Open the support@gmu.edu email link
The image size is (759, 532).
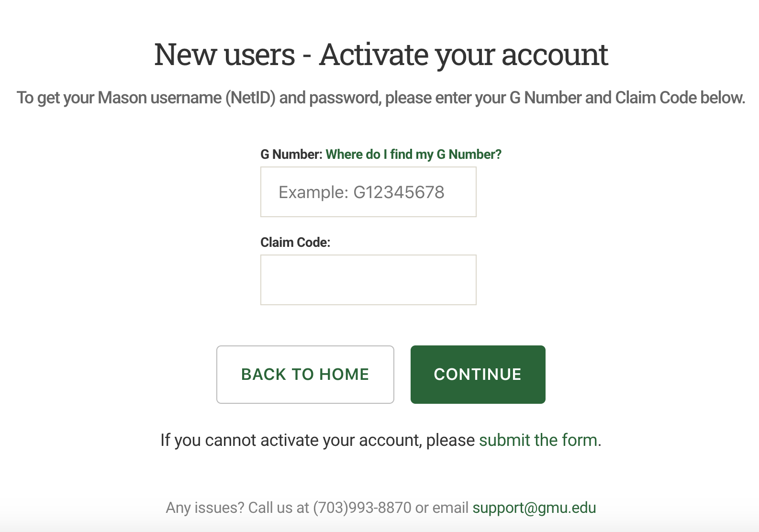(x=534, y=508)
